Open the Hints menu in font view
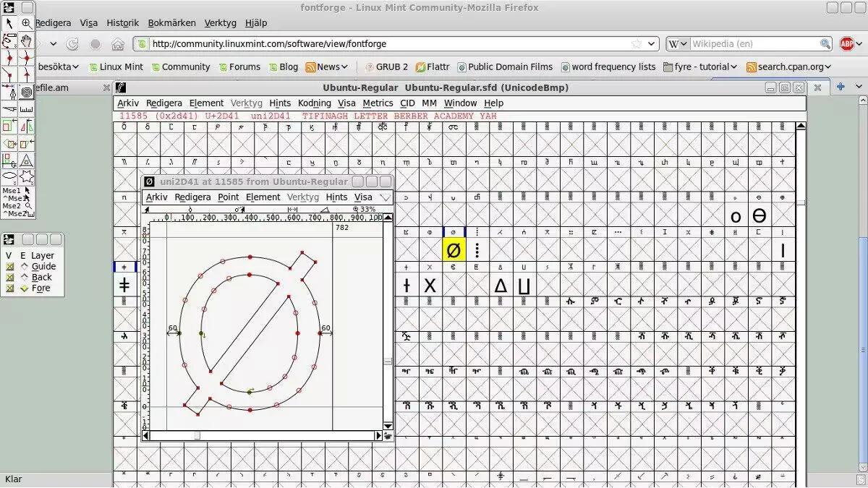Viewport: 868px width, 488px height. click(280, 103)
